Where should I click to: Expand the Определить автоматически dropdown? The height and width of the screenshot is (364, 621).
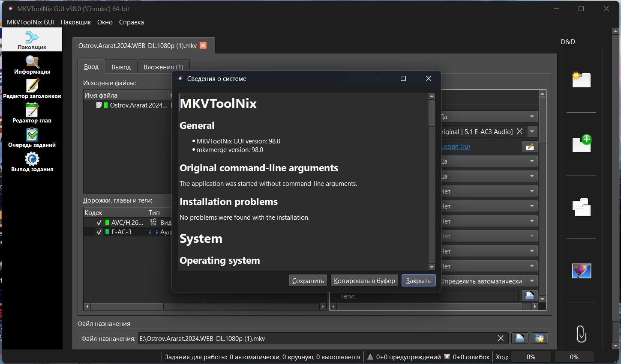[x=532, y=281]
